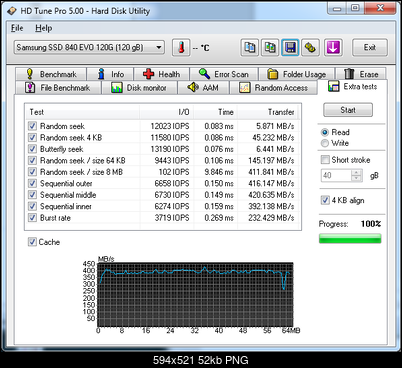Click the short stroke size field showing 40
The image size is (402, 368).
pos(336,176)
